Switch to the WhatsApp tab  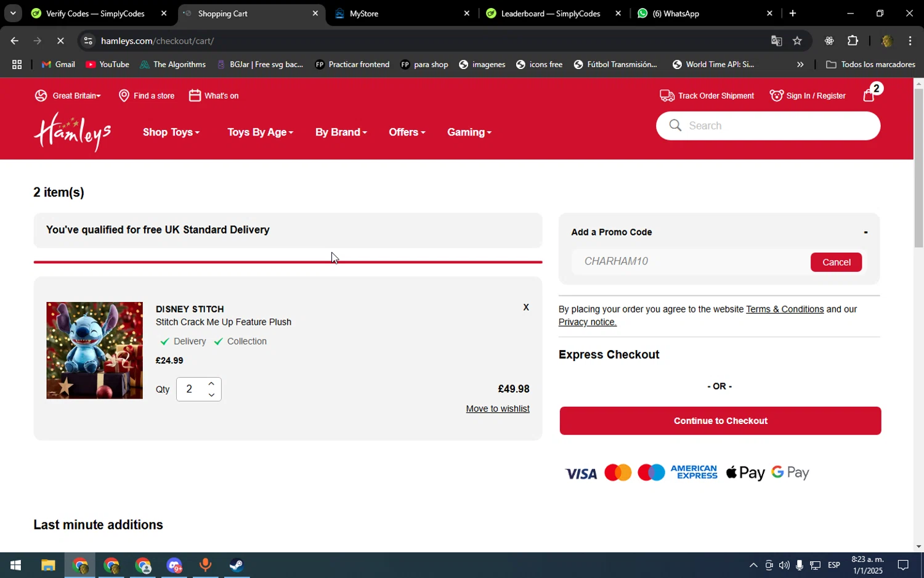point(705,14)
